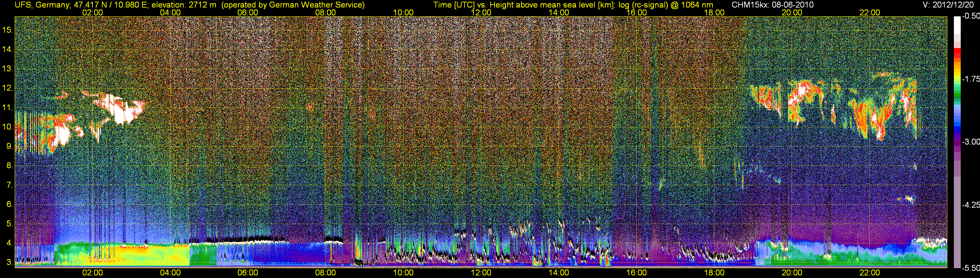Viewport: 980px width, 278px height.
Task: Click the -1.75 value on the color scale
Action: [971, 79]
